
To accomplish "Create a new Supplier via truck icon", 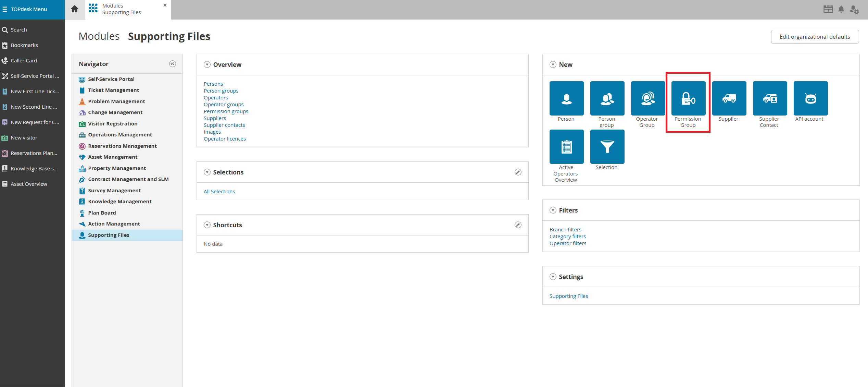I will [729, 98].
